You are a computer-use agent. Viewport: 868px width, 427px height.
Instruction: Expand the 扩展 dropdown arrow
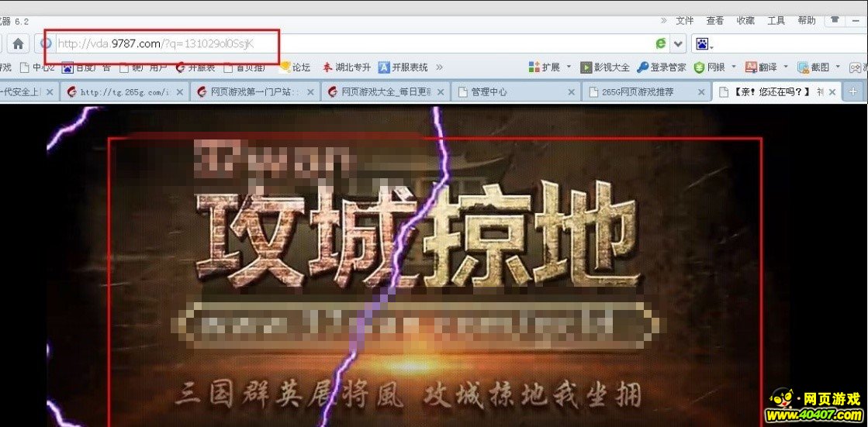click(569, 67)
